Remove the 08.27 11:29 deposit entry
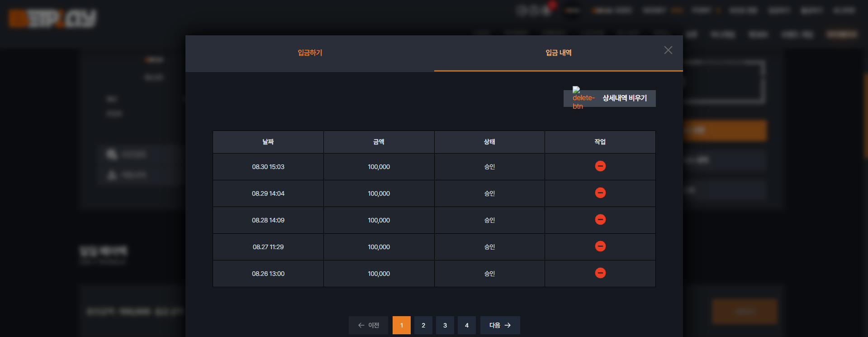868x337 pixels. [x=600, y=246]
